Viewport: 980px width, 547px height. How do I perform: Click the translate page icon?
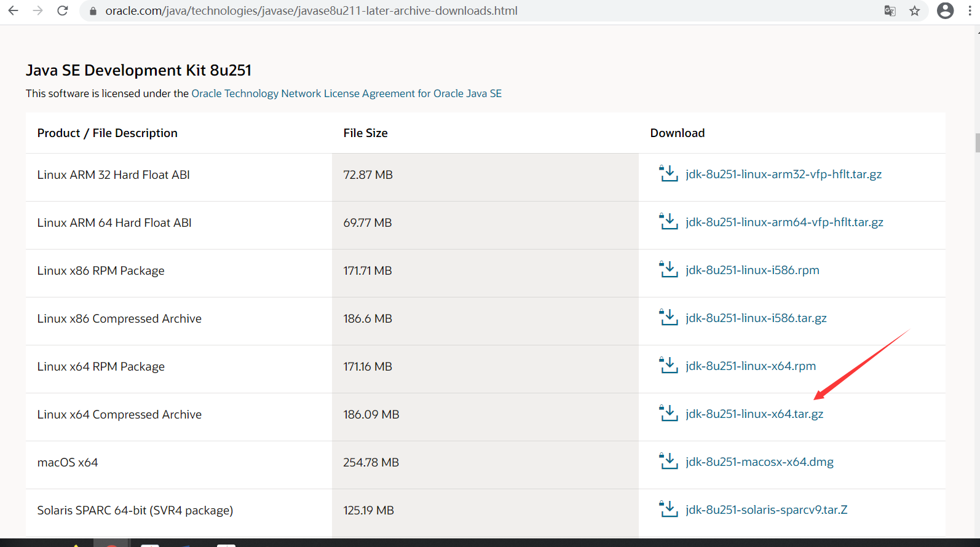(x=890, y=11)
